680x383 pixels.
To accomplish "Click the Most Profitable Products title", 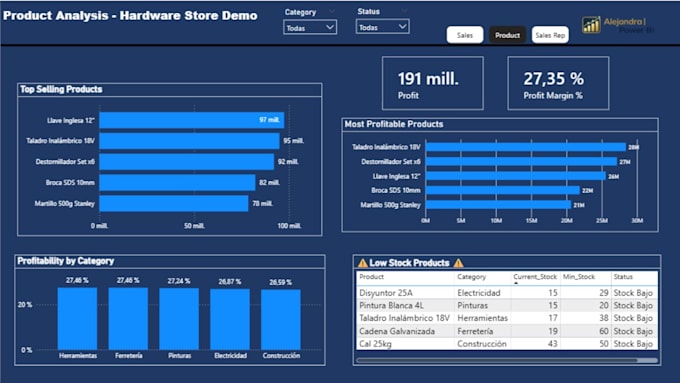I will pos(394,124).
